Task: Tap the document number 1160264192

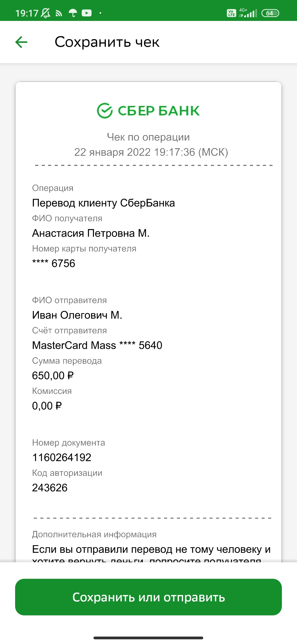Action: pos(62,457)
